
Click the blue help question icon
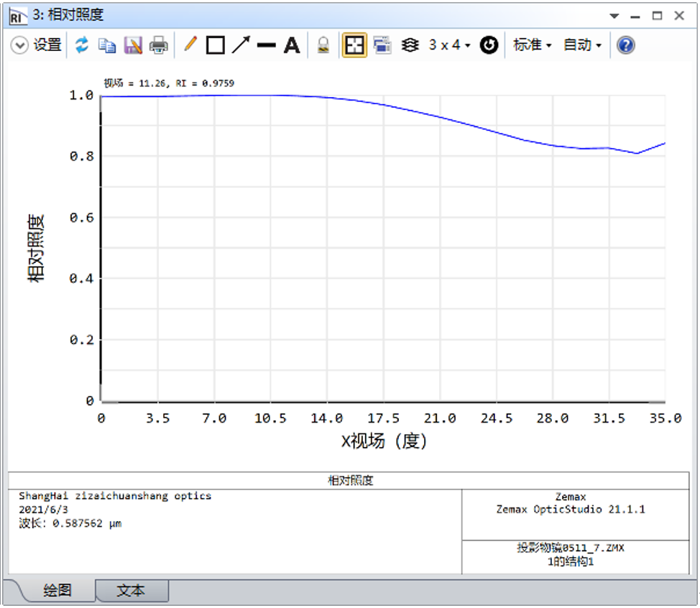point(626,45)
